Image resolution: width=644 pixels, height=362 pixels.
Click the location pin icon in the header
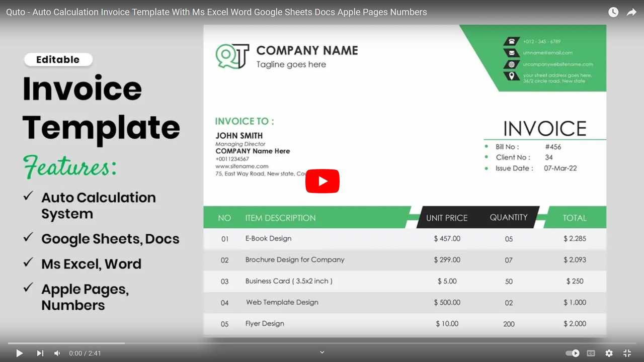tap(512, 76)
